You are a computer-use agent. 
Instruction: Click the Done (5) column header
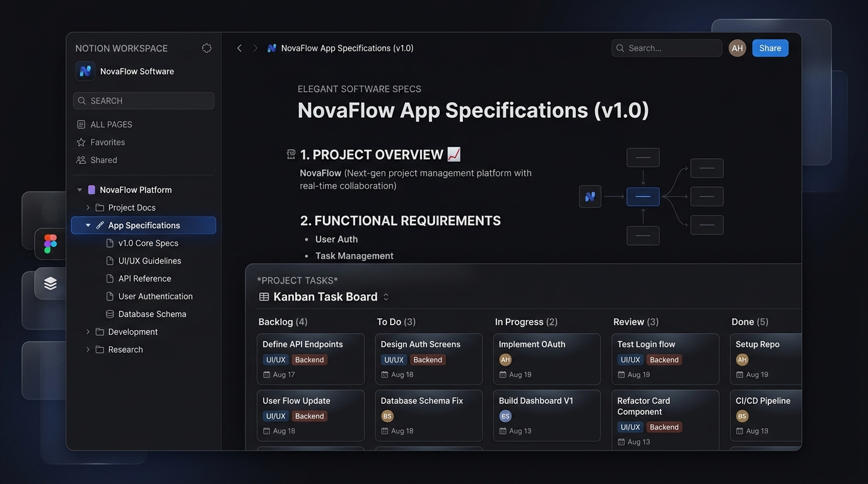coord(750,322)
